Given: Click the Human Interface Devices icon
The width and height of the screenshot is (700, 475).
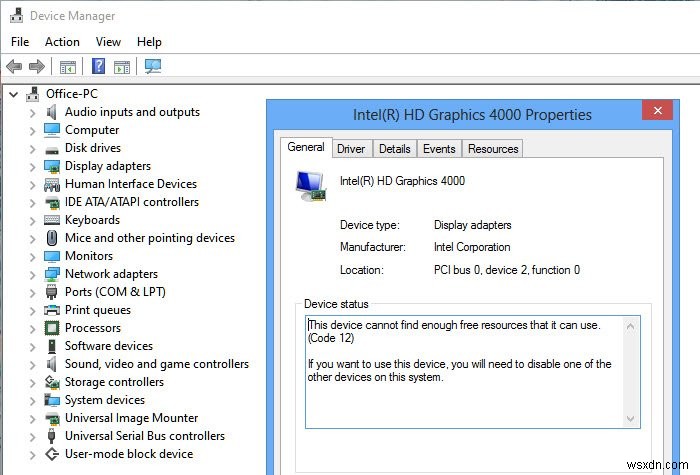Looking at the screenshot, I should click(x=52, y=184).
